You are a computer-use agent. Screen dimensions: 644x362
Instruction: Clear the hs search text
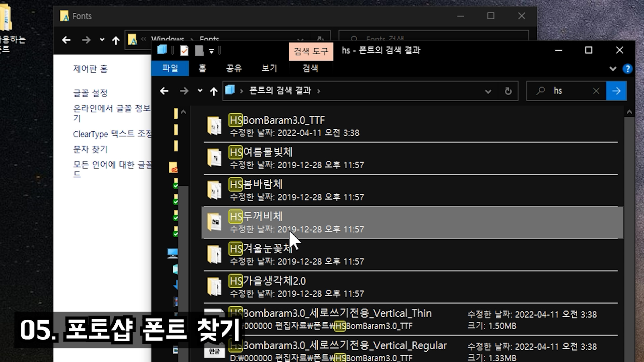pyautogui.click(x=596, y=91)
